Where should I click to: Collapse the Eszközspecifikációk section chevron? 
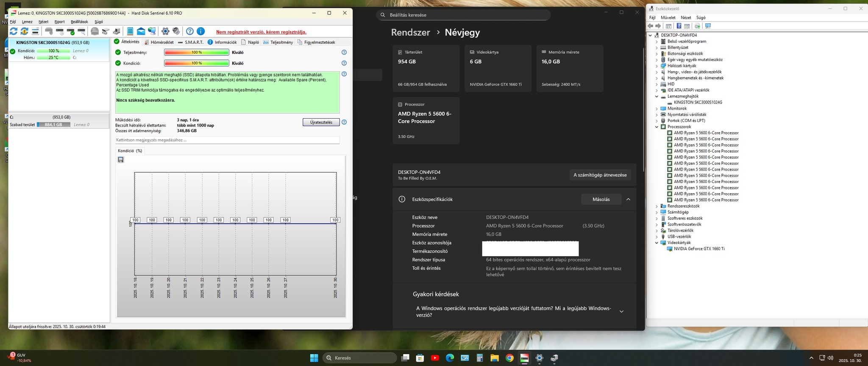pos(628,199)
